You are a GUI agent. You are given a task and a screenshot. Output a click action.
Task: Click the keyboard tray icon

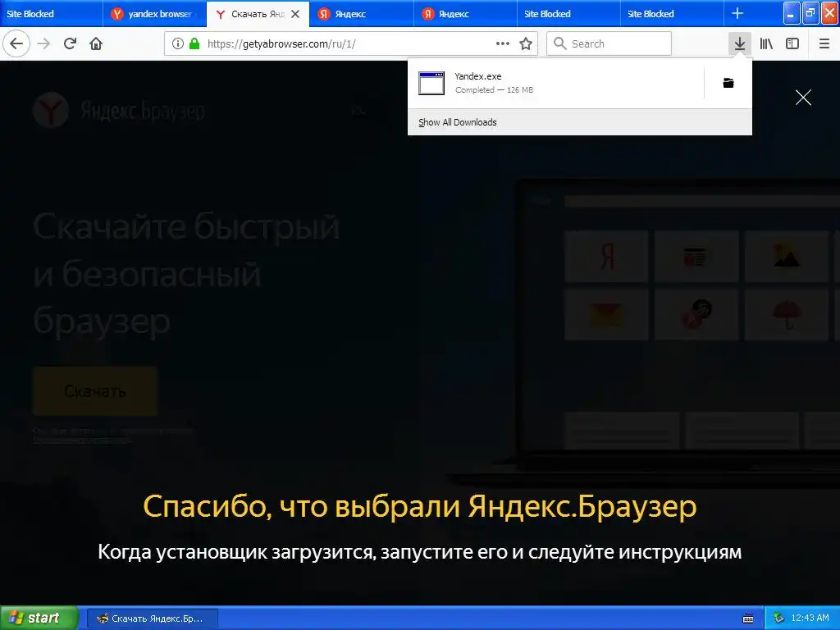coord(748,619)
